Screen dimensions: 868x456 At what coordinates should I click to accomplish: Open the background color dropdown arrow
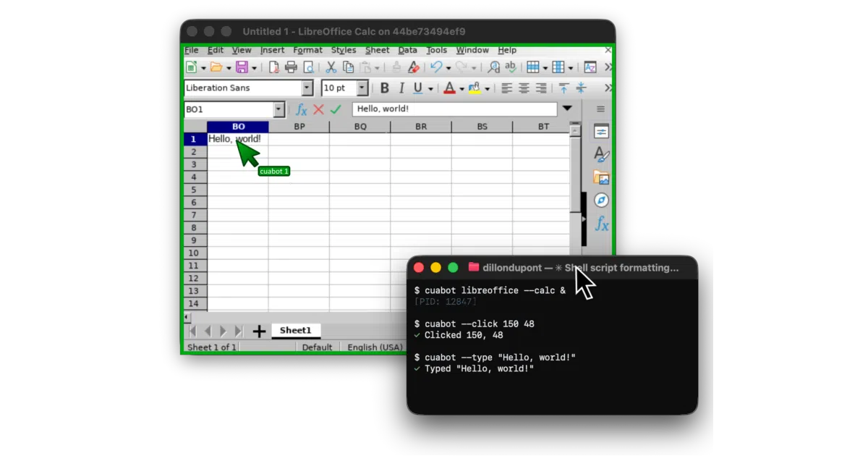[x=488, y=89]
